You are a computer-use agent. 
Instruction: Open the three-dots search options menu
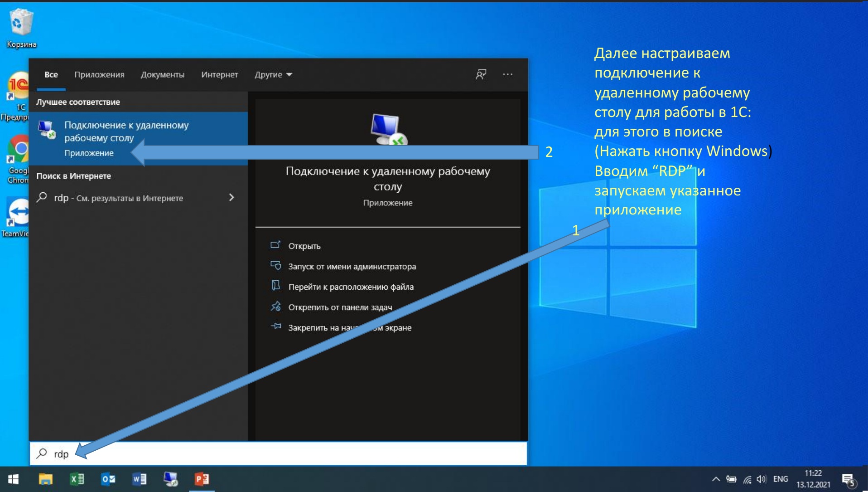point(507,74)
